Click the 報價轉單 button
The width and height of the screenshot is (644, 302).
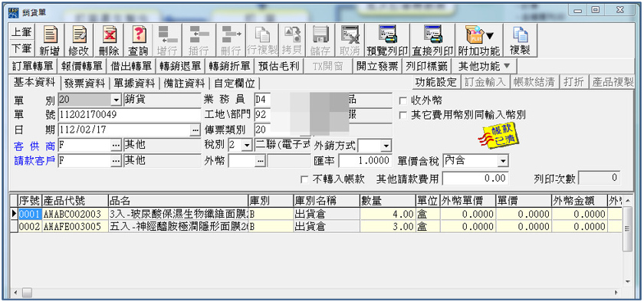(x=82, y=66)
